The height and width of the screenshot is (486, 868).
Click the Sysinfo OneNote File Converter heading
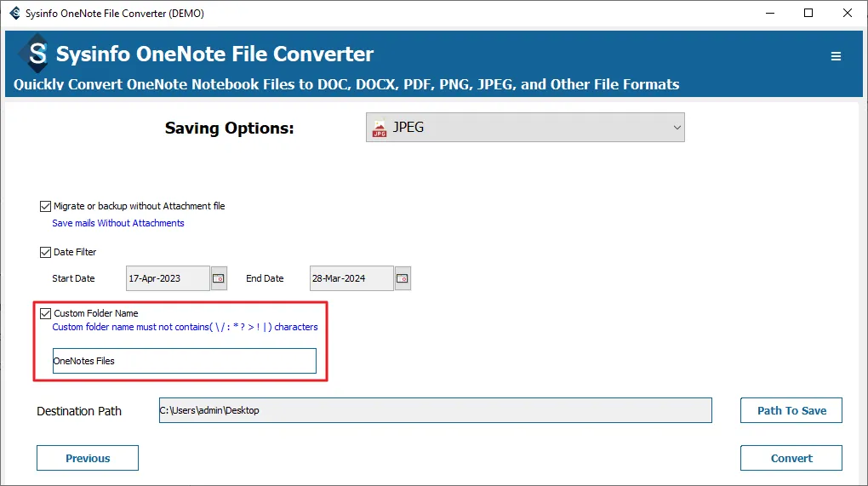(x=214, y=54)
